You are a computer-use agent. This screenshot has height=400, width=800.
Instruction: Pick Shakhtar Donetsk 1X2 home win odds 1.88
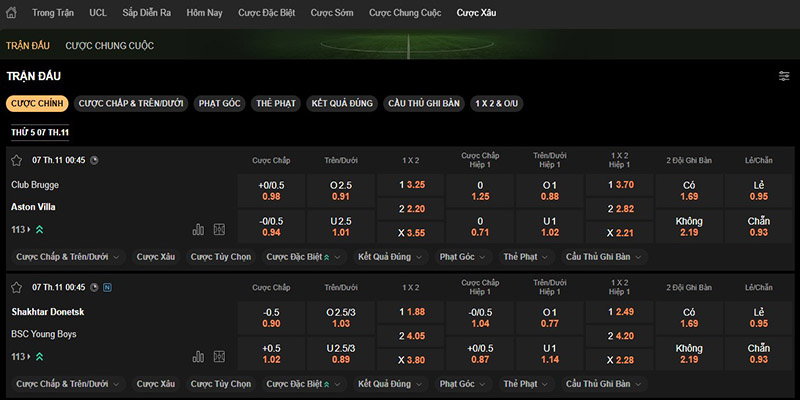click(412, 311)
